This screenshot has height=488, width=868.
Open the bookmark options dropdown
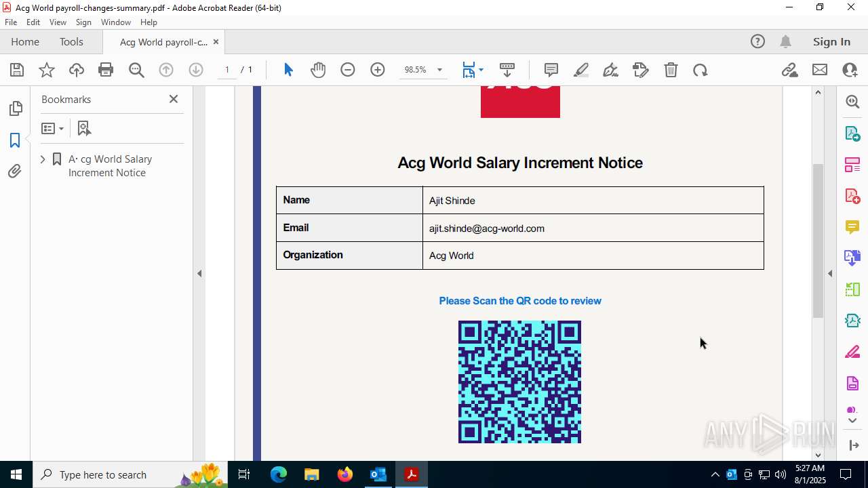(52, 128)
